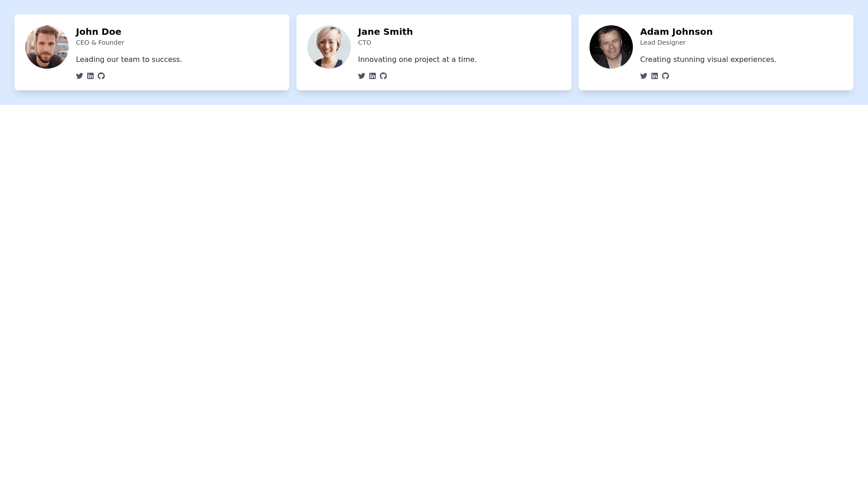Select the John Doe name heading
The image size is (868, 488).
99,32
